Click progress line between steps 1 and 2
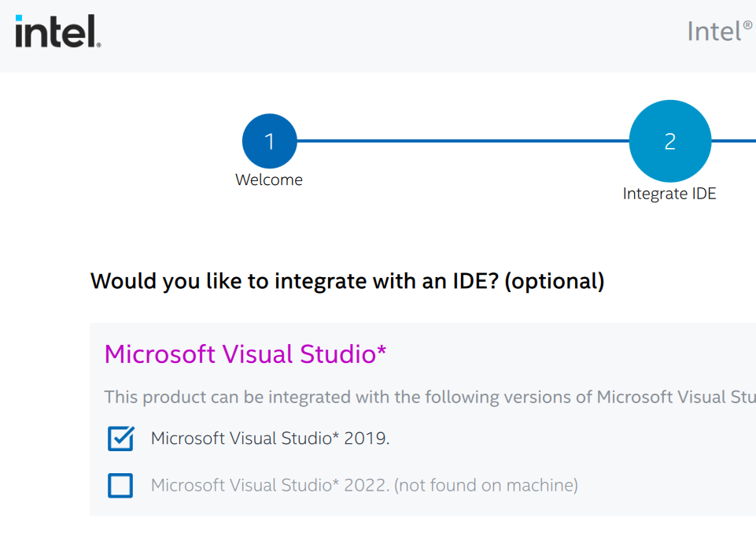This screenshot has height=537, width=756. [463, 142]
